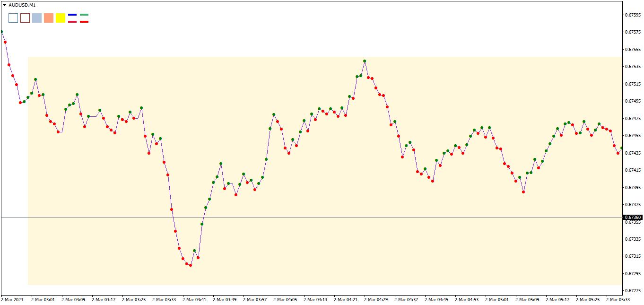Click the green signal dot at the 04:29 peak

(365, 61)
